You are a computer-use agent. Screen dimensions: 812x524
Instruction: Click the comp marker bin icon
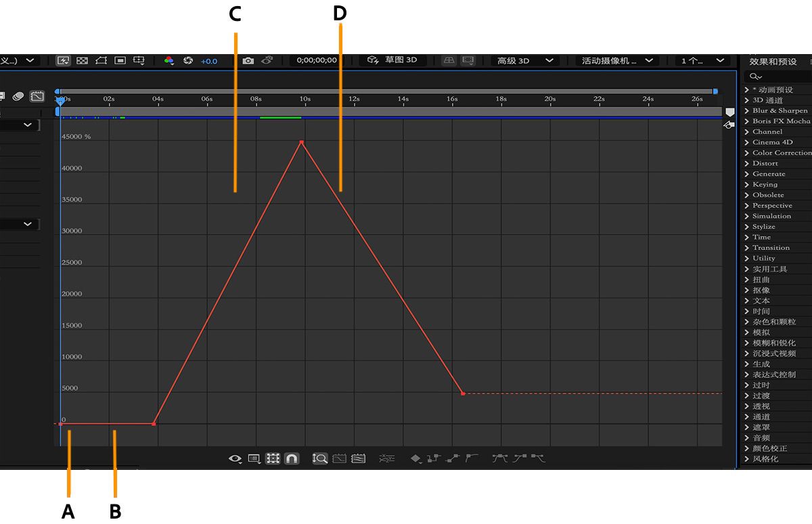(730, 111)
